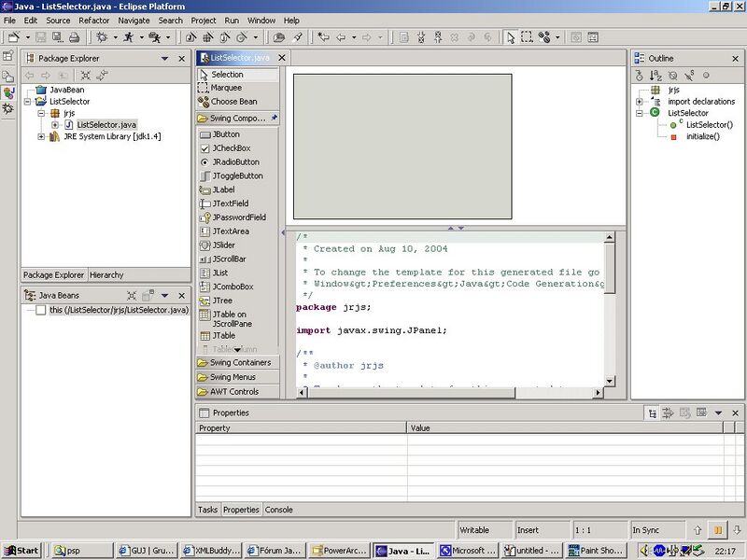This screenshot has width=747, height=560.
Task: Toggle Hide Static Members in the Outline view
Action: tap(691, 77)
